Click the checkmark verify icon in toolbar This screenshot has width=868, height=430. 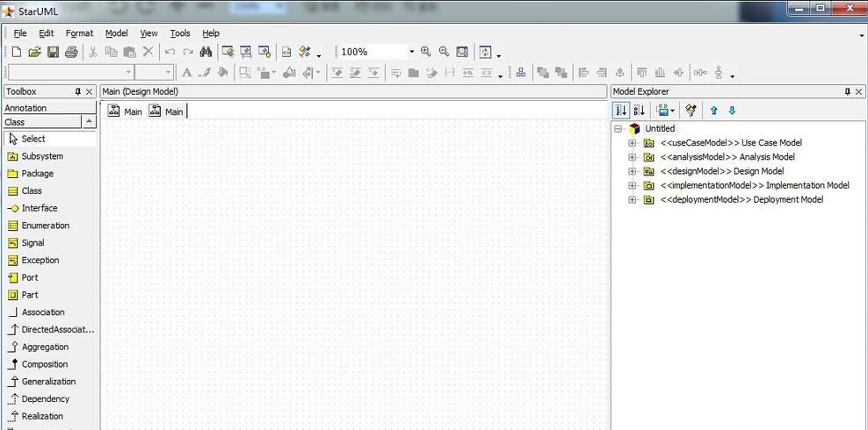click(305, 52)
